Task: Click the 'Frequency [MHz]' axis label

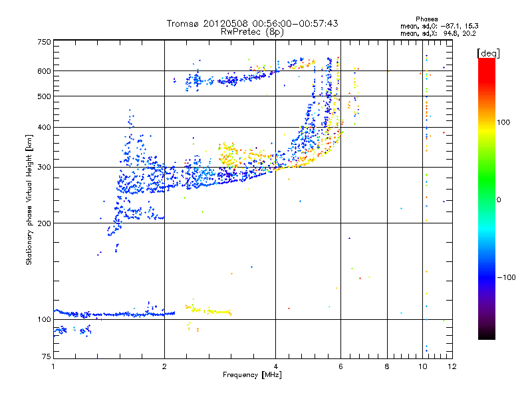Action: 252,375
